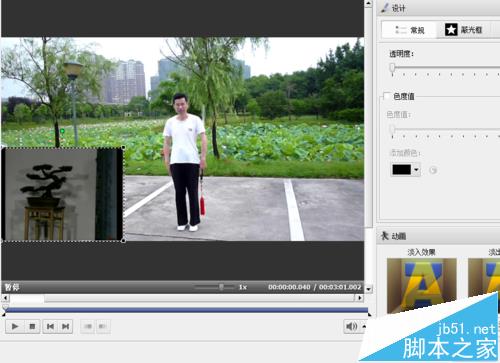Click the running figure icon beside 动画
500x363 pixels.
(385, 236)
